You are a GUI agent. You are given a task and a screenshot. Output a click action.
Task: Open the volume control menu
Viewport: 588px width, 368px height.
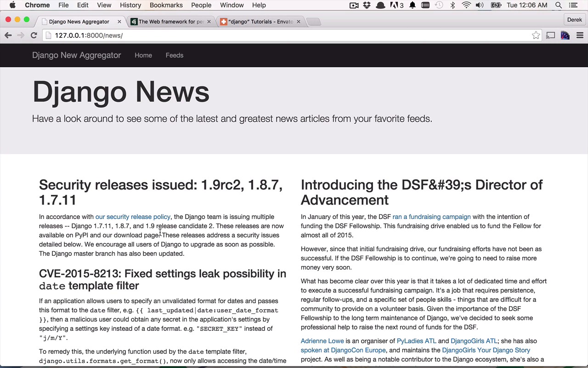[x=480, y=5]
